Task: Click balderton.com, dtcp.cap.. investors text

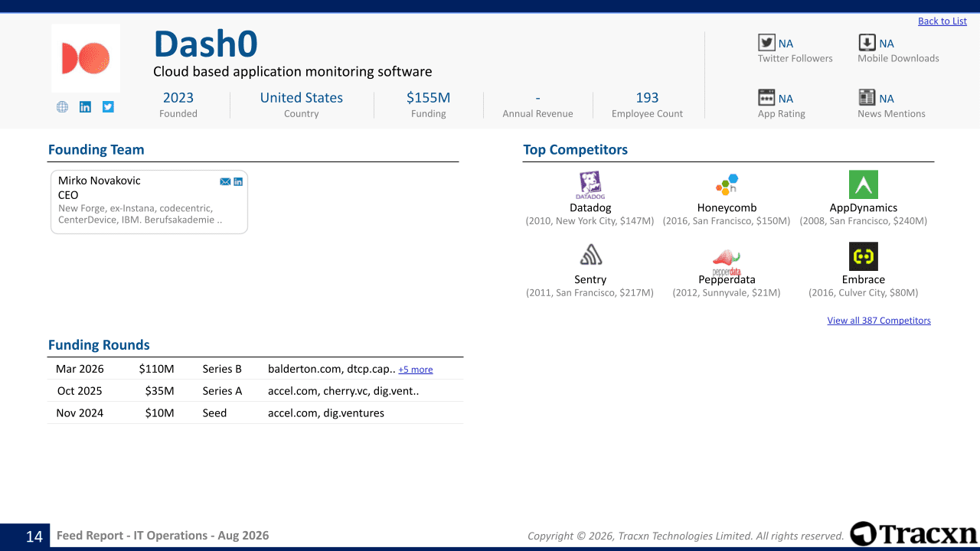Action: (332, 369)
